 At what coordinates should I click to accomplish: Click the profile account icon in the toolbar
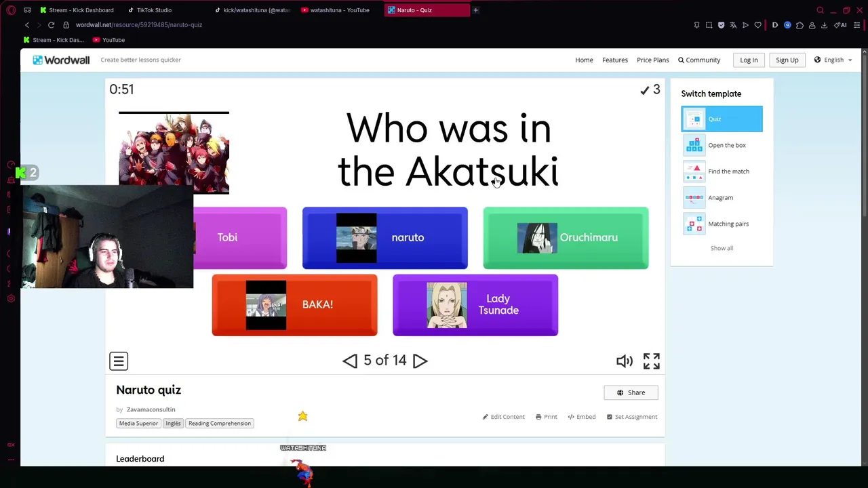pyautogui.click(x=812, y=25)
